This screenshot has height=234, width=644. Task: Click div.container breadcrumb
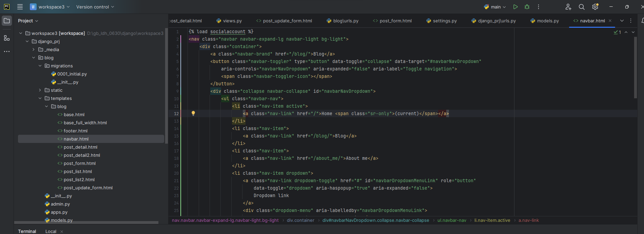300,220
